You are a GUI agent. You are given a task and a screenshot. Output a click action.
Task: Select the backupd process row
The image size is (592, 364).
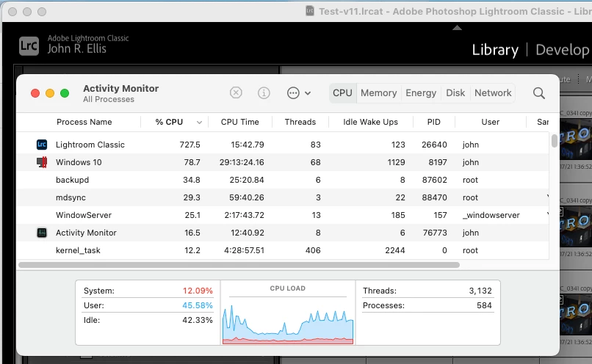pos(282,180)
